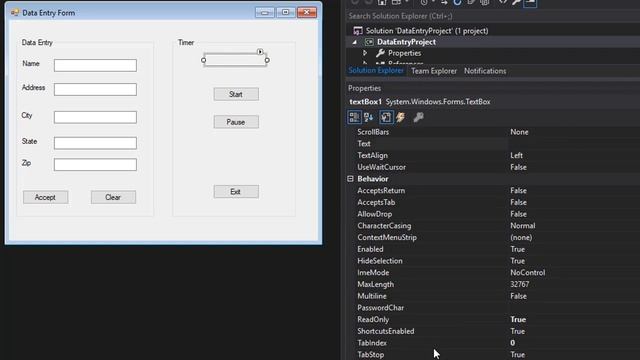This screenshot has height=360, width=640.
Task: Select the Multiline property label
Action: (371, 296)
